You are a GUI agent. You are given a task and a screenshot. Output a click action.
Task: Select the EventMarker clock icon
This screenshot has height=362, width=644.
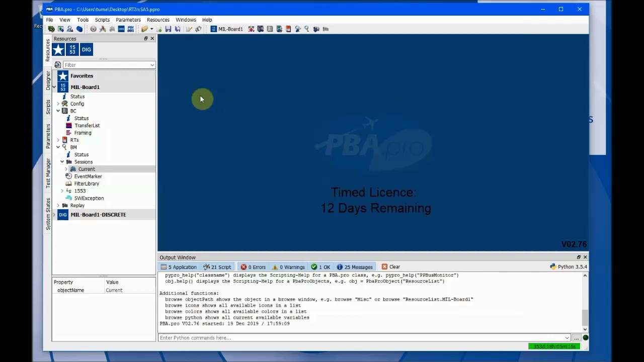69,176
